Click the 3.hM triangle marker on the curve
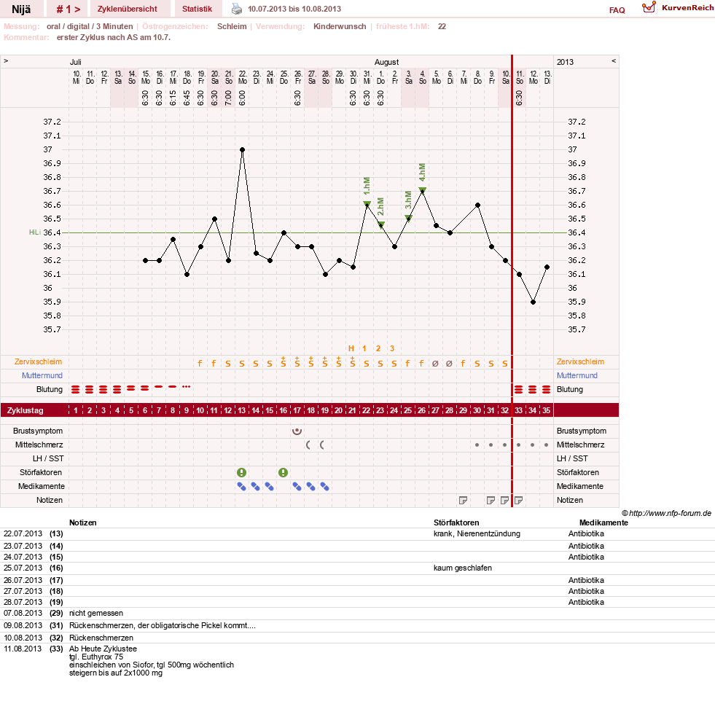The height and width of the screenshot is (728, 715). pyautogui.click(x=409, y=218)
